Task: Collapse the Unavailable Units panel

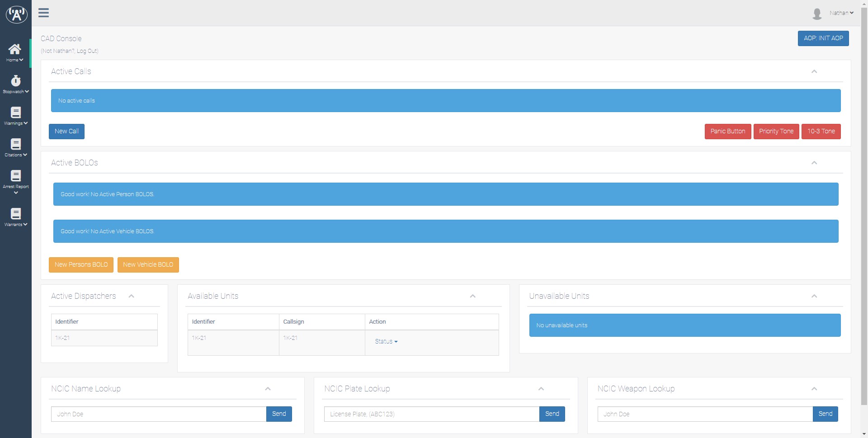Action: pos(814,296)
